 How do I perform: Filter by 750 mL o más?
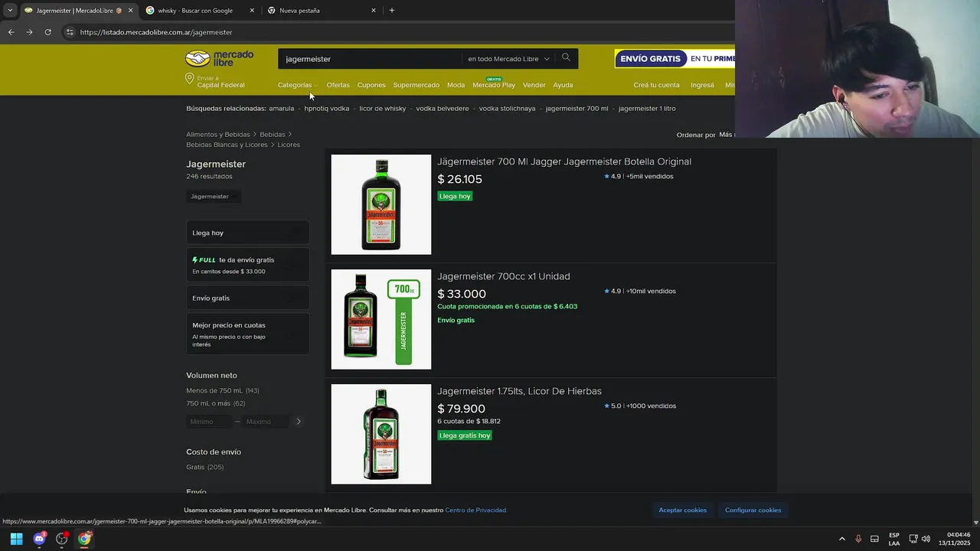[216, 403]
